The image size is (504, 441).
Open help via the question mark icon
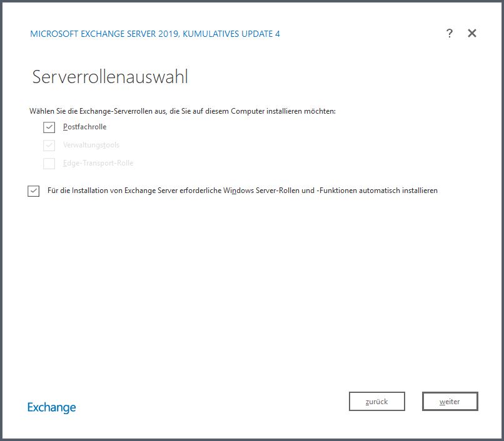click(x=450, y=33)
